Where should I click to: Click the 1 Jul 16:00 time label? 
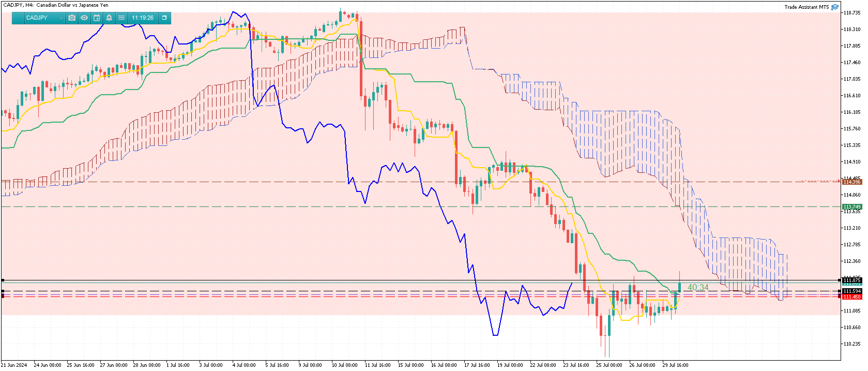pyautogui.click(x=178, y=365)
